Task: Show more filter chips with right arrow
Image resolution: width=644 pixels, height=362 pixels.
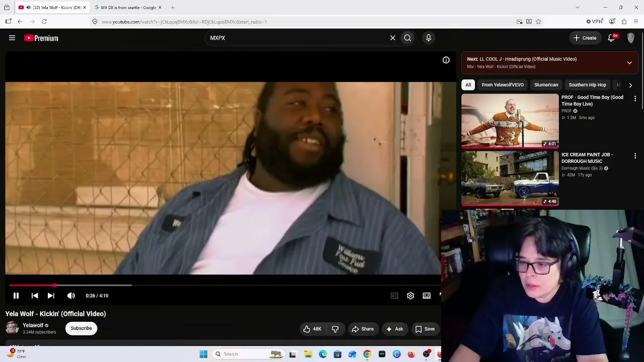Action: tap(630, 85)
